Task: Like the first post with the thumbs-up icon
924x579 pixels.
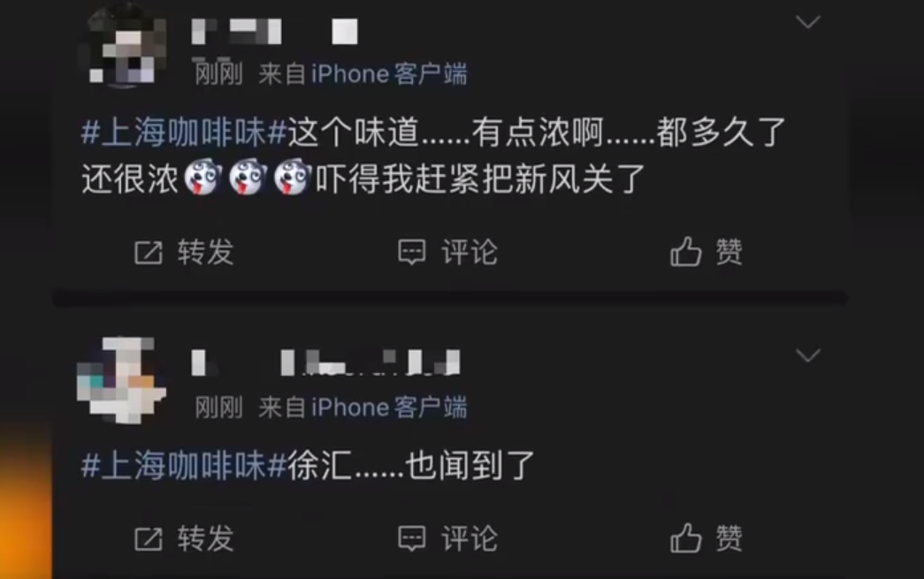Action: (686, 252)
